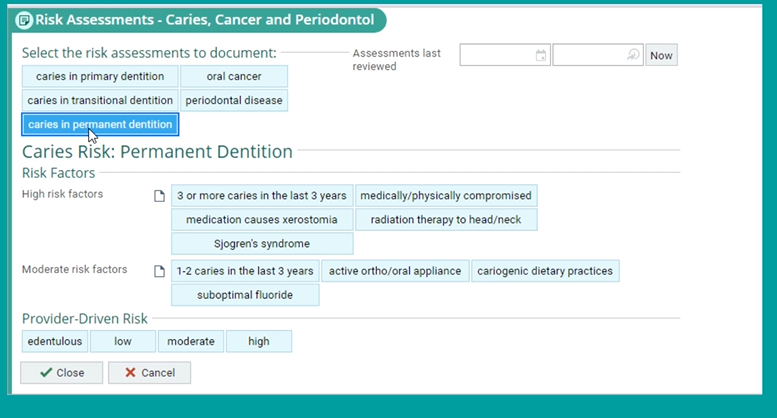This screenshot has width=777, height=418.
Task: Toggle '3 or more caries in the last 3 years'
Action: coord(262,195)
